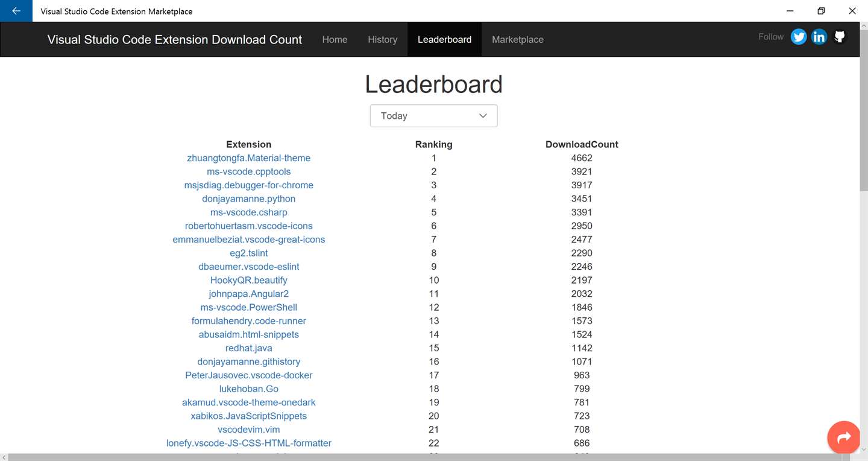The height and width of the screenshot is (461, 868).
Task: Click the Leaderboard page heading
Action: coord(433,84)
